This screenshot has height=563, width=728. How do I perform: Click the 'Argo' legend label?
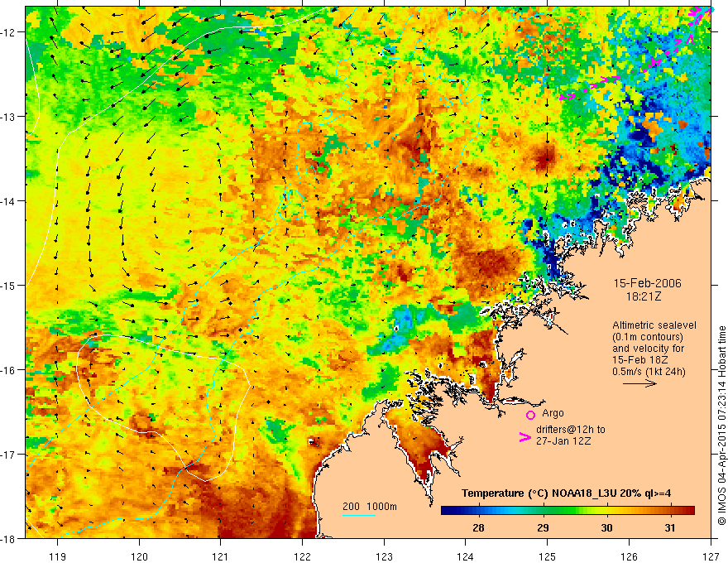(553, 413)
